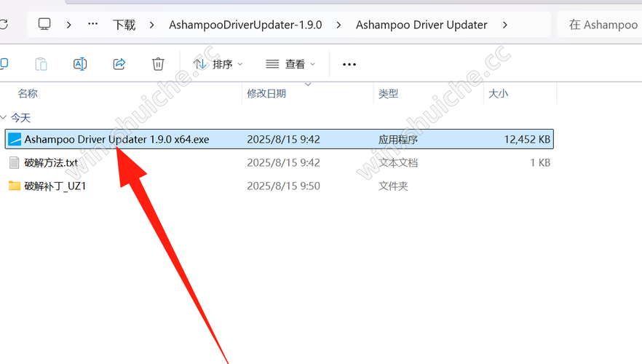Open the 查看 view dropdown
Image resolution: width=642 pixels, height=364 pixels.
click(290, 64)
